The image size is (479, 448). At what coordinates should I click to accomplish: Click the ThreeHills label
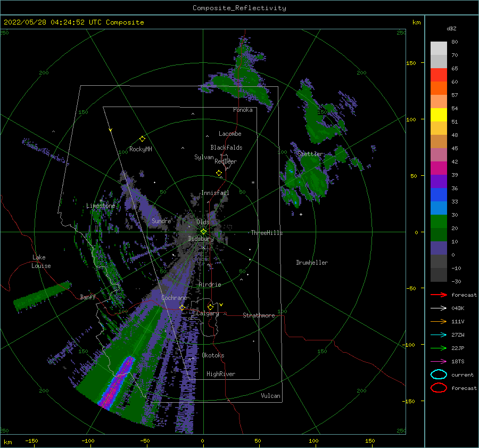[267, 233]
